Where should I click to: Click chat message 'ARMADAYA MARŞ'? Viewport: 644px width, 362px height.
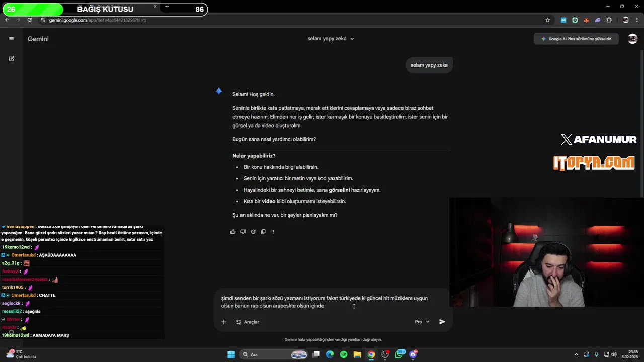click(x=51, y=335)
